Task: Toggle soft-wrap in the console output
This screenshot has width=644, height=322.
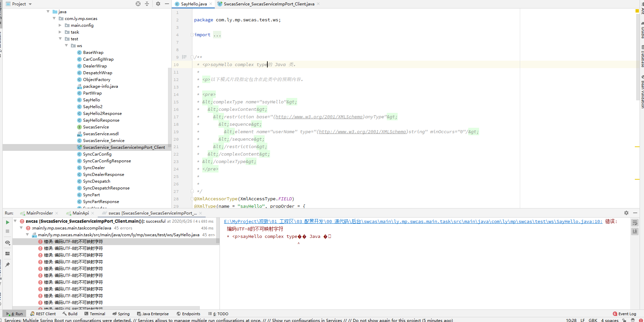Action: 635,223
